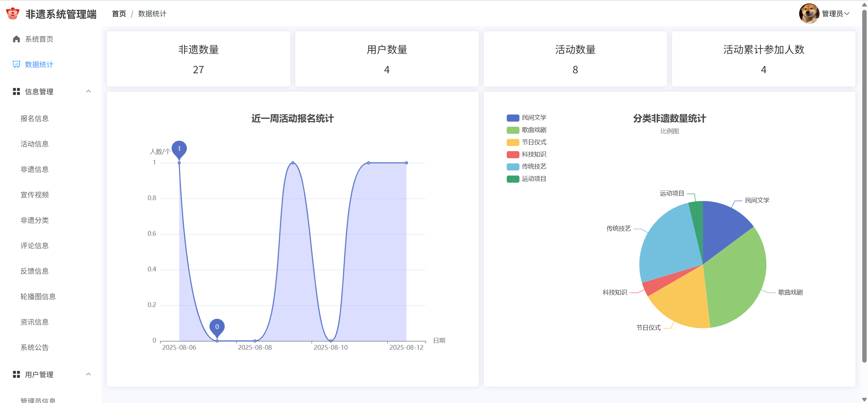
Task: Collapse the 用户管理 menu chevron
Action: (88, 374)
